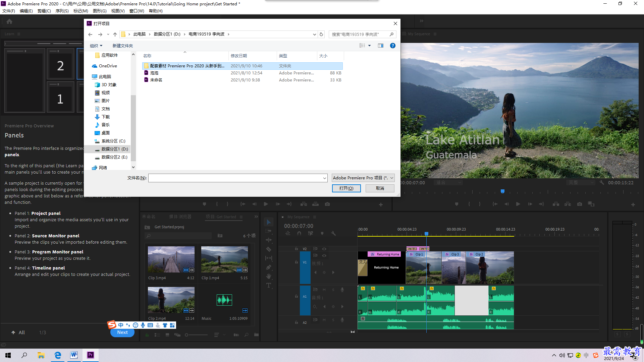Create new bin in Project panel
The height and width of the screenshot is (362, 644).
coord(256,335)
